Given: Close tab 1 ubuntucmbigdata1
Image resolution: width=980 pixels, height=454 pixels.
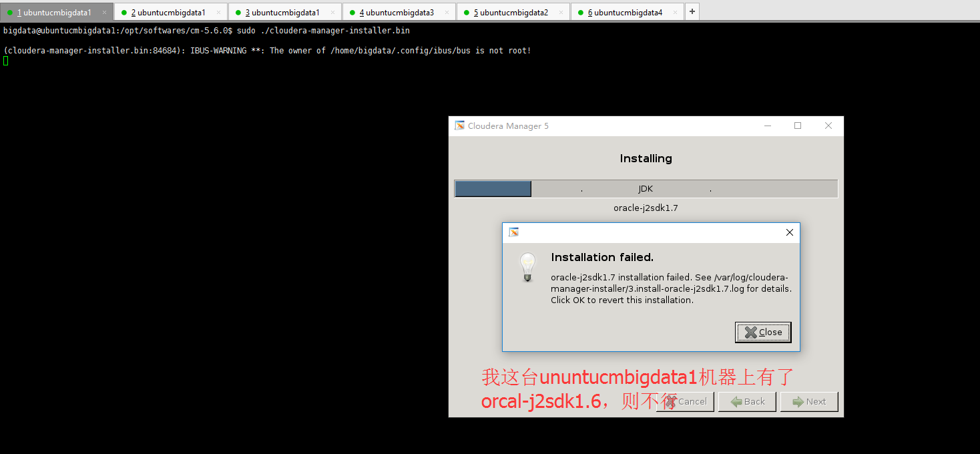Looking at the screenshot, I should pos(104,12).
